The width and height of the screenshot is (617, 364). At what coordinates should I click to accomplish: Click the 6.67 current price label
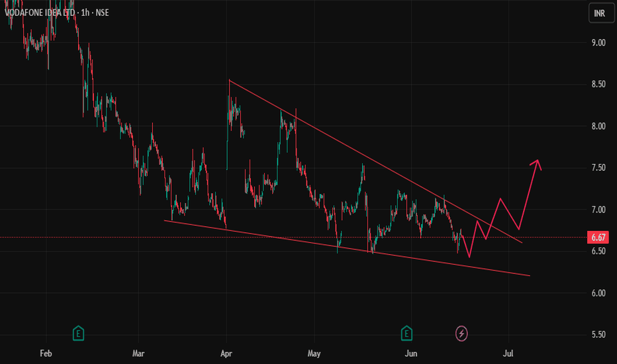(x=598, y=238)
